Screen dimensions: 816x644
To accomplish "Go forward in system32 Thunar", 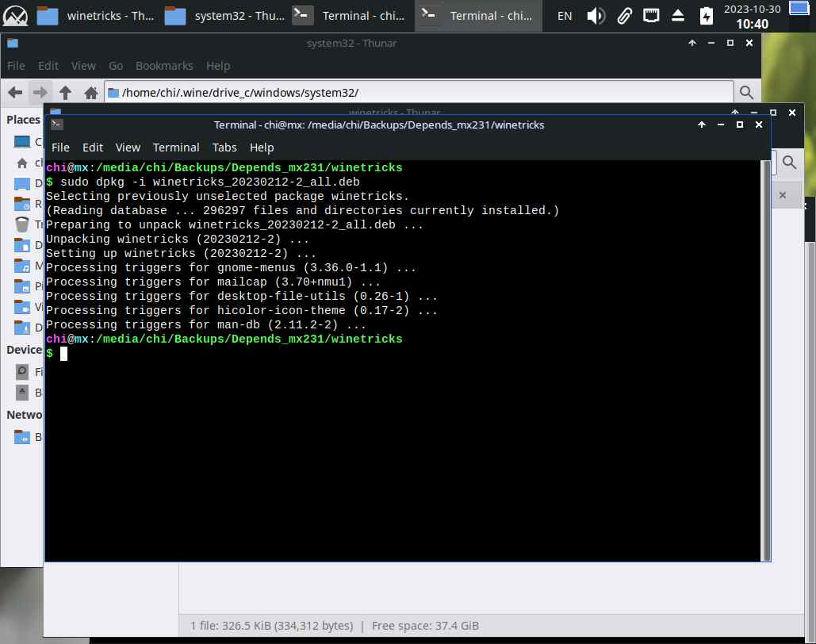I will [x=40, y=93].
